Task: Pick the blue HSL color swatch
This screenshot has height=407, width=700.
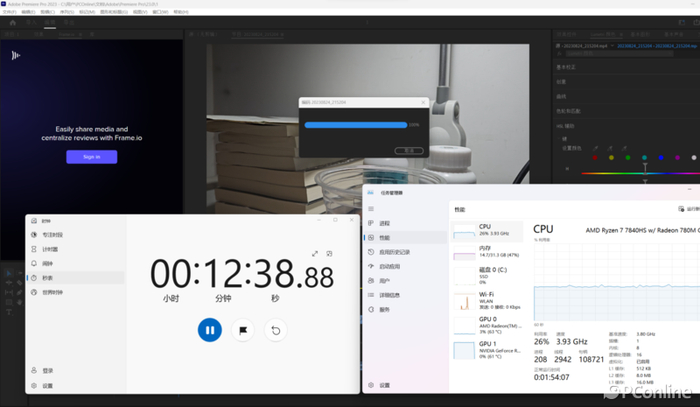Action: 661,158
